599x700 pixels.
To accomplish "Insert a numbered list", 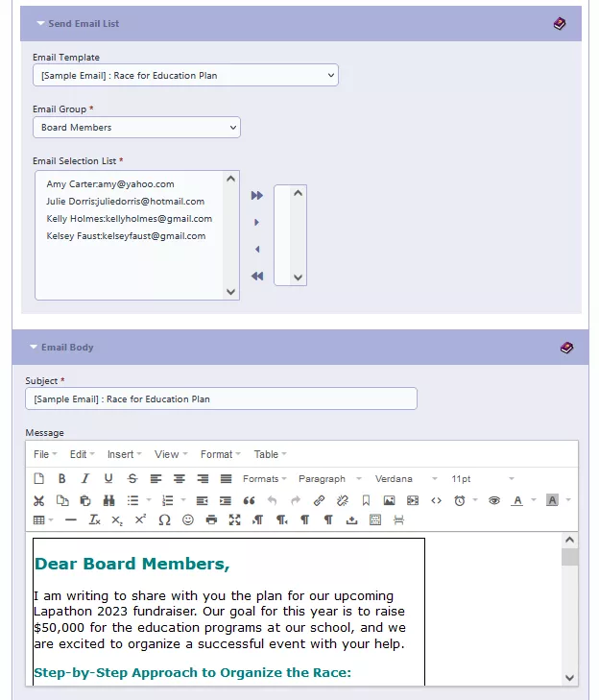I will pos(167,500).
